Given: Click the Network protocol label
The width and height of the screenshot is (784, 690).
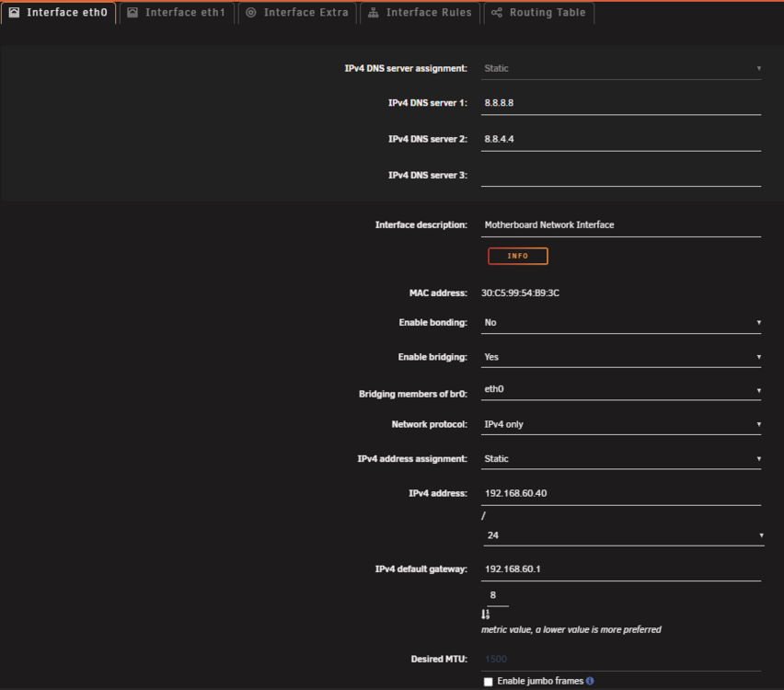Looking at the screenshot, I should point(430,424).
